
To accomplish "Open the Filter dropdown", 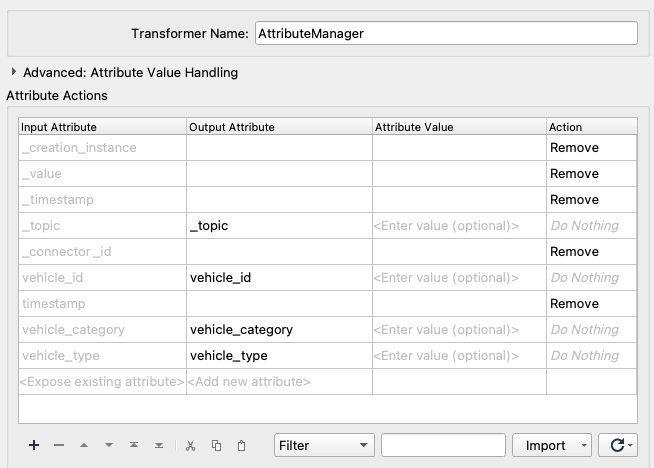I will tap(324, 445).
